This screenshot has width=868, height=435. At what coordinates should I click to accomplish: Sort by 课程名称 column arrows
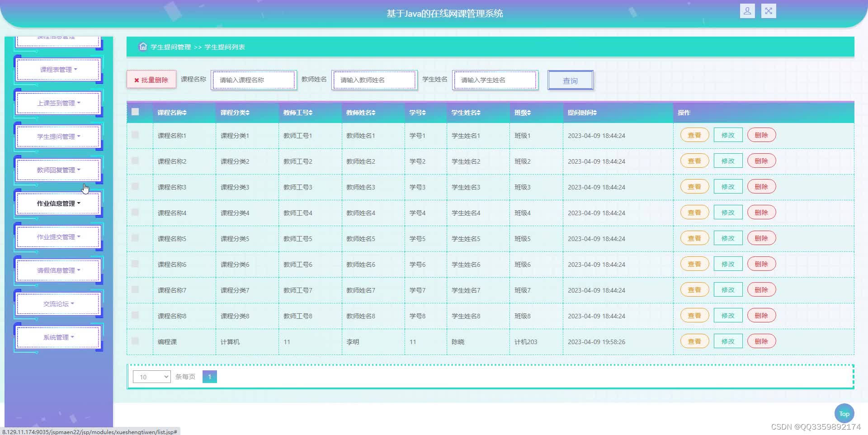coord(184,113)
